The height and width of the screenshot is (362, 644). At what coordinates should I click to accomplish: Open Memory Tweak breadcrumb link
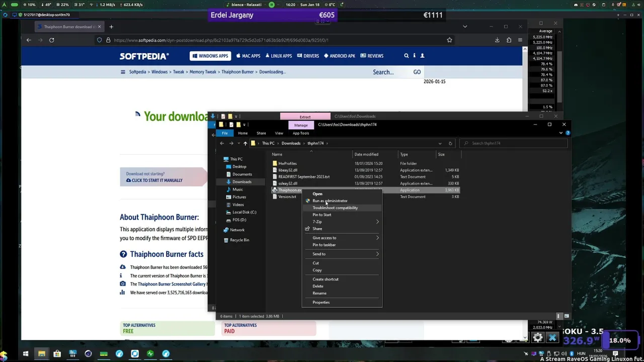(x=203, y=72)
